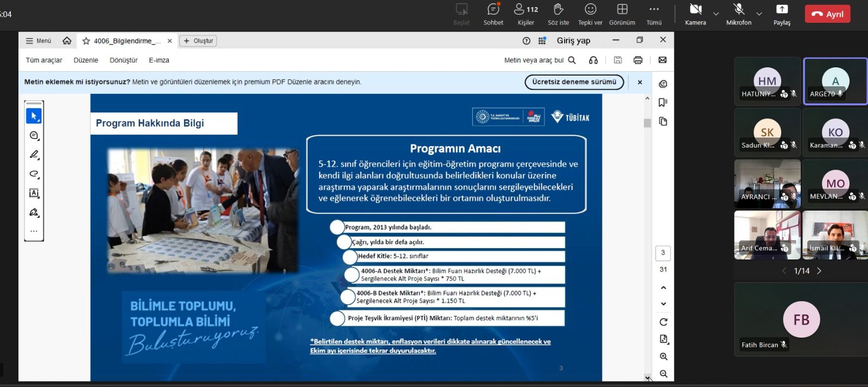
Task: Zoom in on the PDF page
Action: pos(663,357)
